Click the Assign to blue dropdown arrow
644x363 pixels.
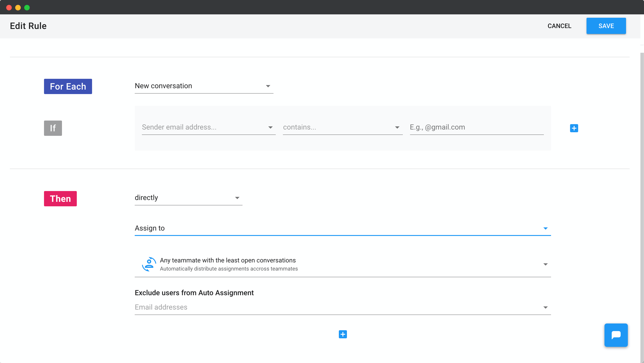(x=545, y=228)
